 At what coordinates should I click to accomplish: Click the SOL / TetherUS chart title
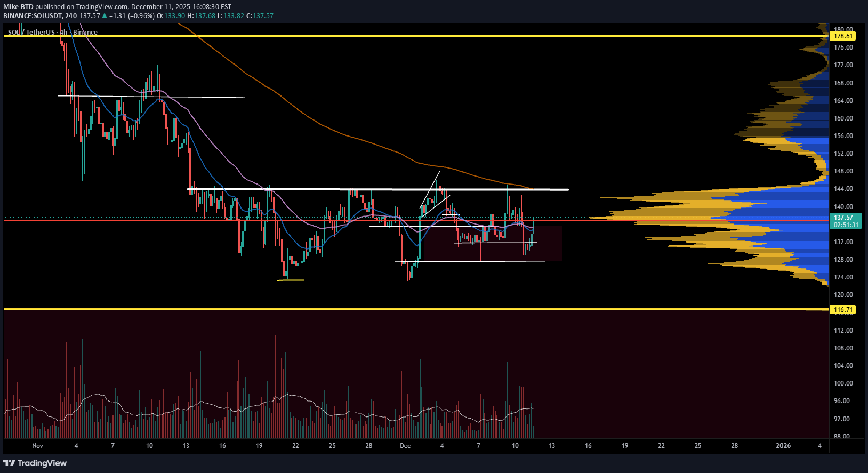coord(32,33)
